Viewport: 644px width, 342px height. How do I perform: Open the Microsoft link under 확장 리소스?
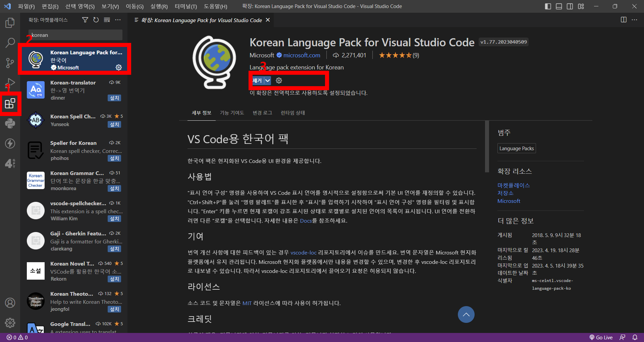pos(508,201)
